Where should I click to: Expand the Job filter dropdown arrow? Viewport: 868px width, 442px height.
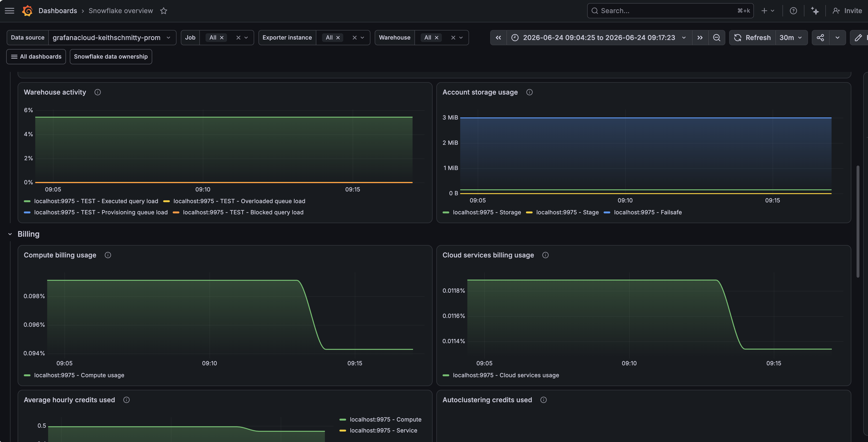[x=246, y=37]
